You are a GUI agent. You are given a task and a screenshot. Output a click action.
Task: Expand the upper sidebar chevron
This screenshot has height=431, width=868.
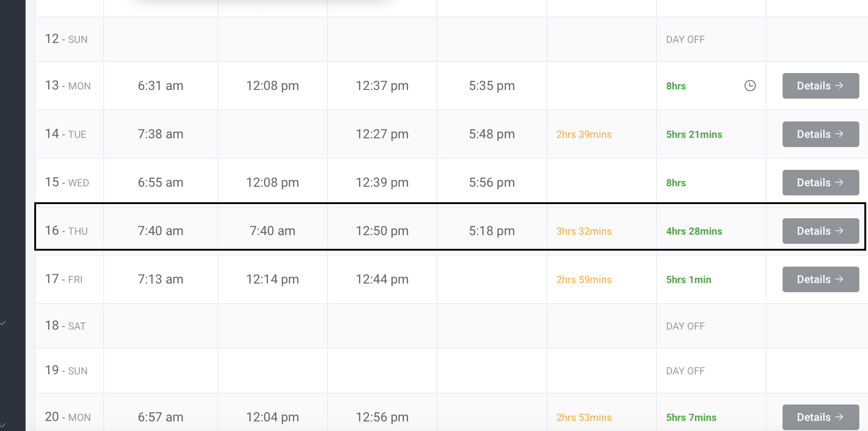click(x=3, y=323)
